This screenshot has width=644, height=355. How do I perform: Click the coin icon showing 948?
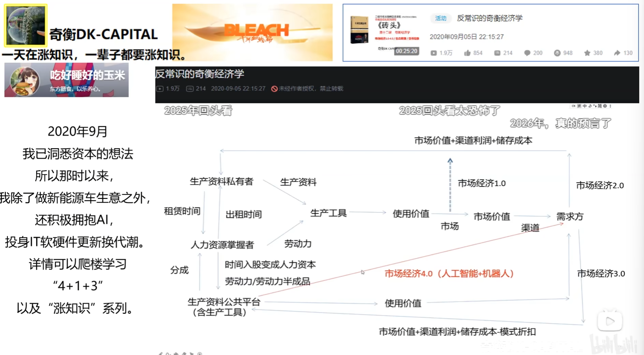pos(557,53)
